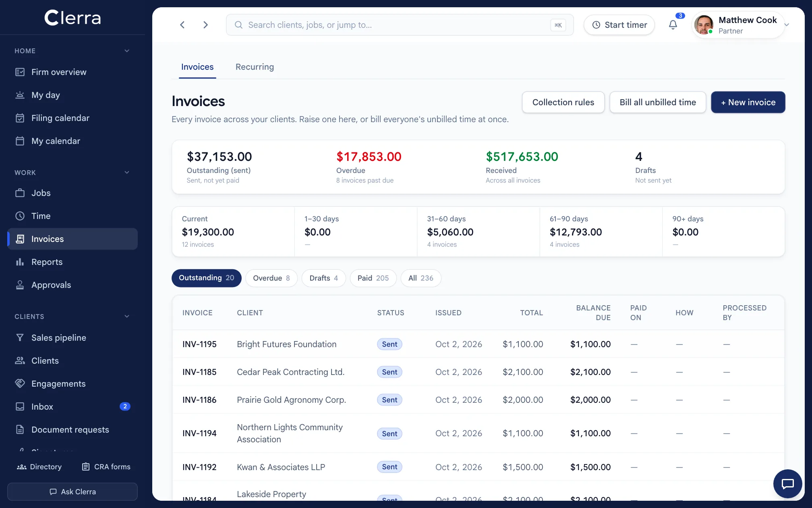Click the Kwan & Associates LLP client

pyautogui.click(x=281, y=467)
